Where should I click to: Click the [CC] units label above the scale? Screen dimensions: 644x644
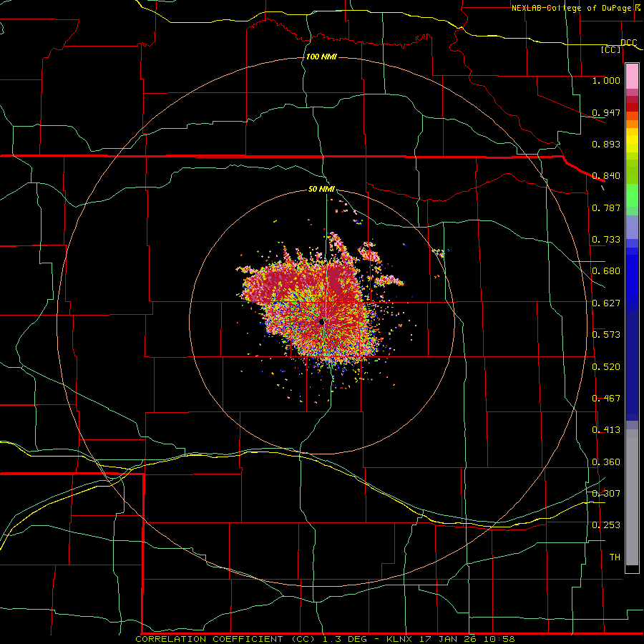point(610,49)
